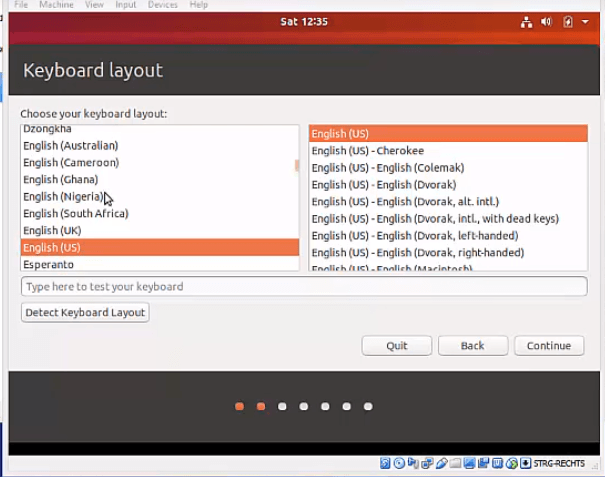Screen dimensions: 605x477
Task: Open the Devices menu
Action: (x=162, y=5)
